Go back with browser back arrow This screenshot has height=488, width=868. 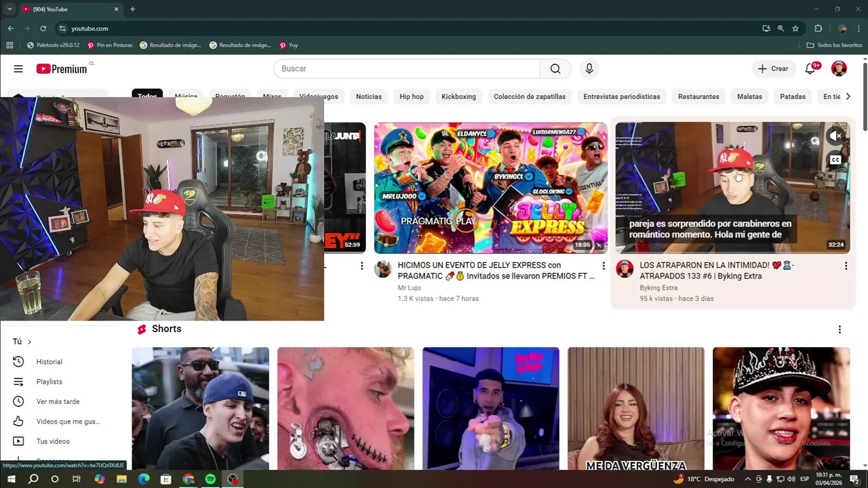[10, 28]
